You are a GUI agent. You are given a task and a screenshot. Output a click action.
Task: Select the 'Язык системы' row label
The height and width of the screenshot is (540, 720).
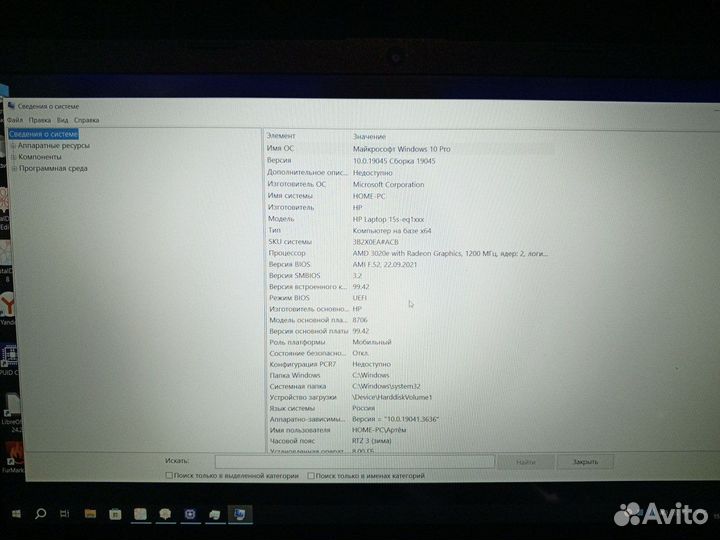pyautogui.click(x=292, y=408)
